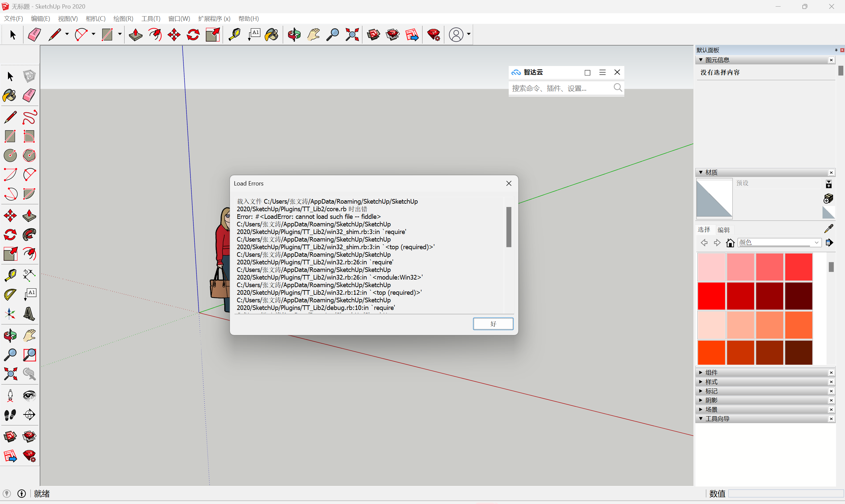Screen dimensions: 845x504
Task: Activate the Push/Pull tool in top toolbar
Action: tap(135, 35)
